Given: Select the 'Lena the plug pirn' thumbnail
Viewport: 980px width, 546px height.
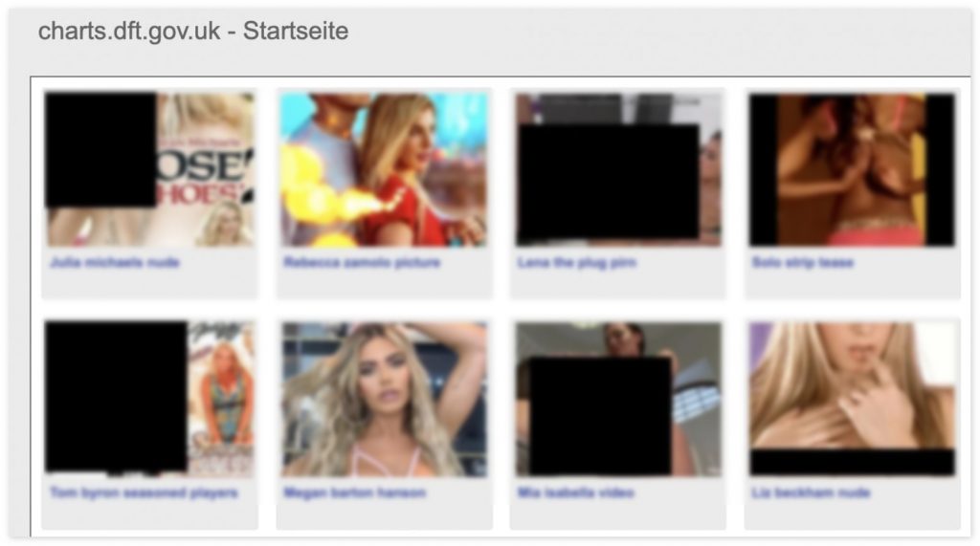Looking at the screenshot, I should tap(617, 169).
